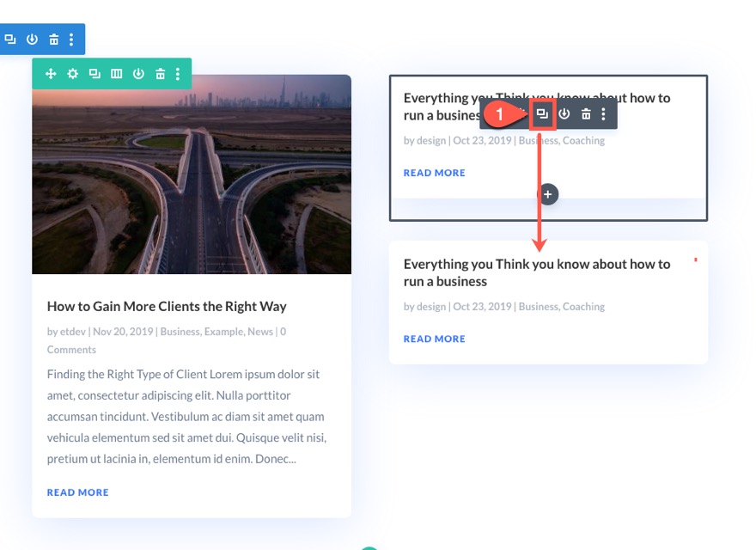Select the row move tool
Screen dimensions: 756x550
point(51,73)
